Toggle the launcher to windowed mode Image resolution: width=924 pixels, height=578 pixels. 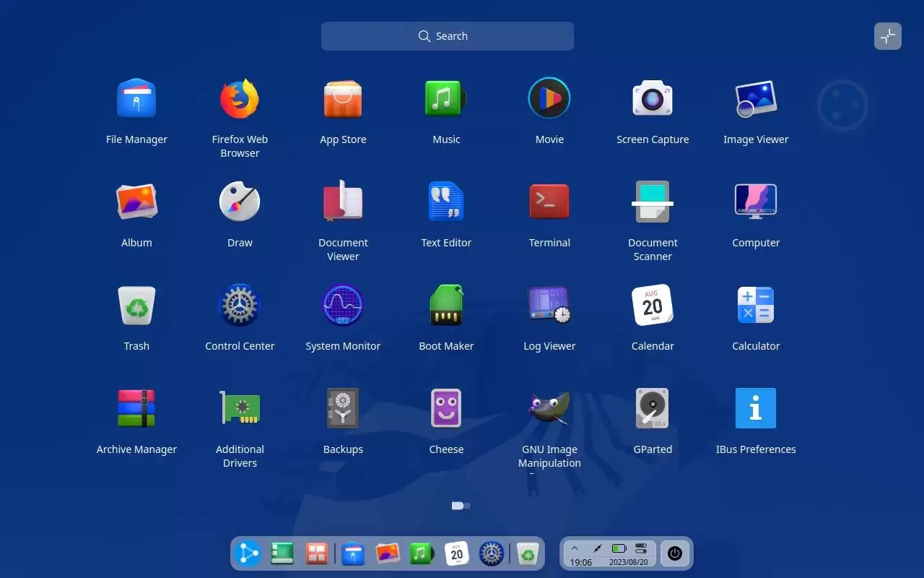(888, 36)
